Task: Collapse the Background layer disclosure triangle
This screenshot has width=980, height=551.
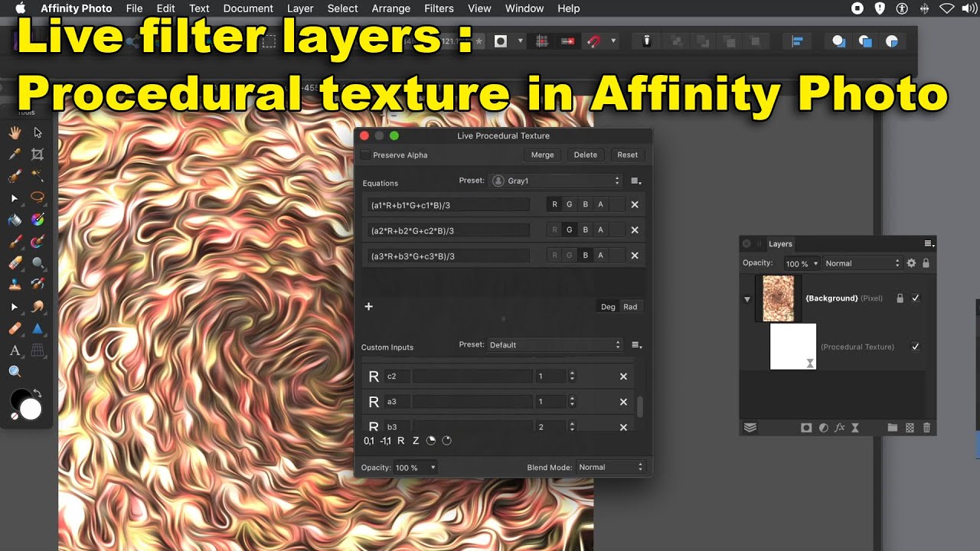Action: tap(747, 299)
